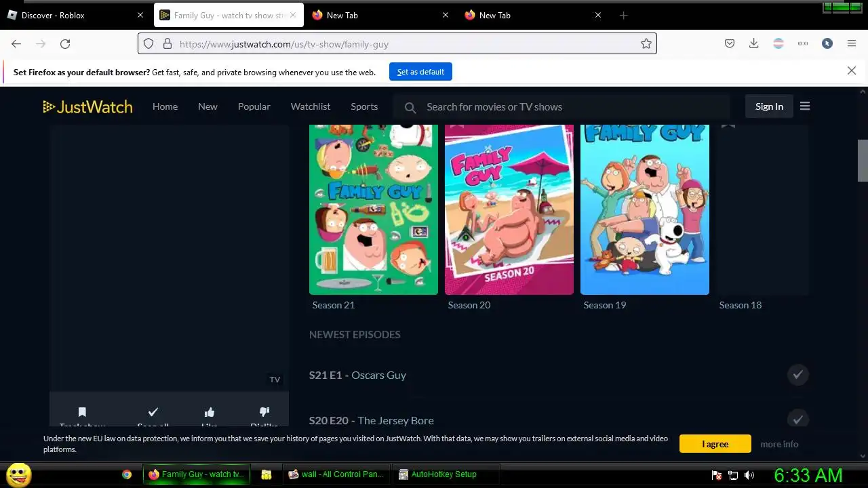Switch to Family Guy Firefox taskbar button
Screen dimensions: 868x488
(197, 474)
